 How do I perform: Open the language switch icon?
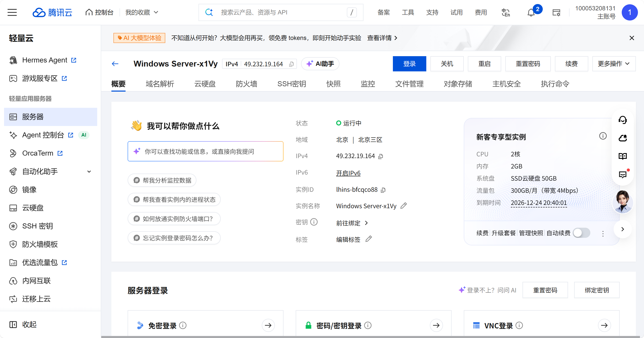(506, 12)
